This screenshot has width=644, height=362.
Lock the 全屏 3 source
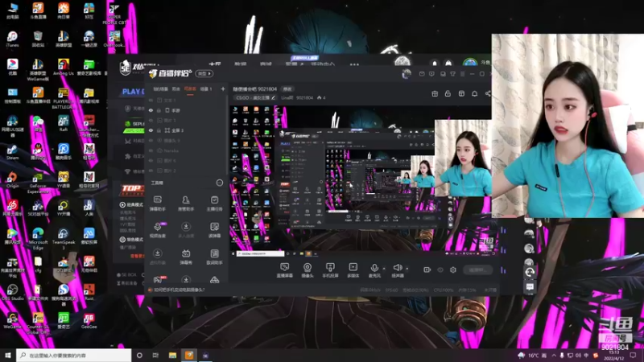pyautogui.click(x=159, y=130)
